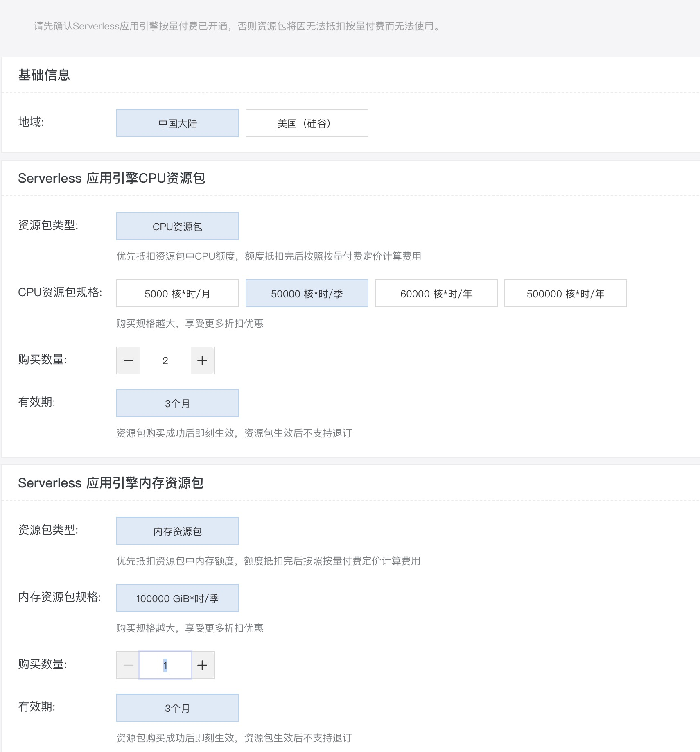700x752 pixels.
Task: Click the 购买规格越大 hint under memory specs
Action: pos(190,628)
